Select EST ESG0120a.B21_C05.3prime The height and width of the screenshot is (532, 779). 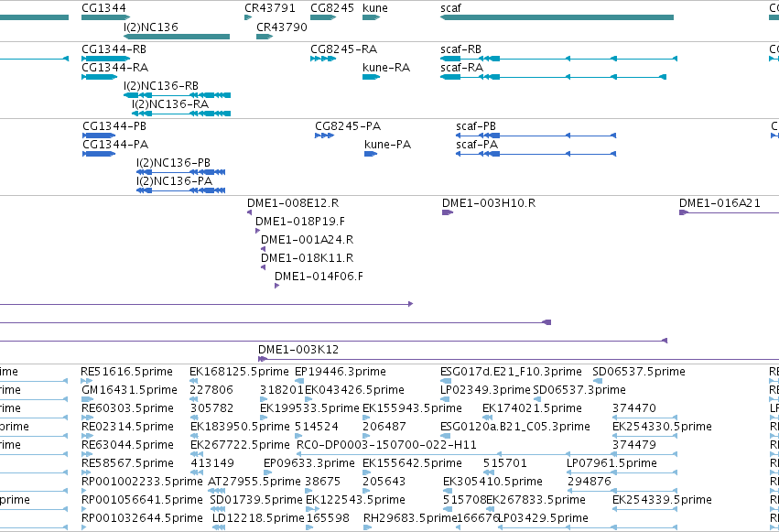coord(446,436)
